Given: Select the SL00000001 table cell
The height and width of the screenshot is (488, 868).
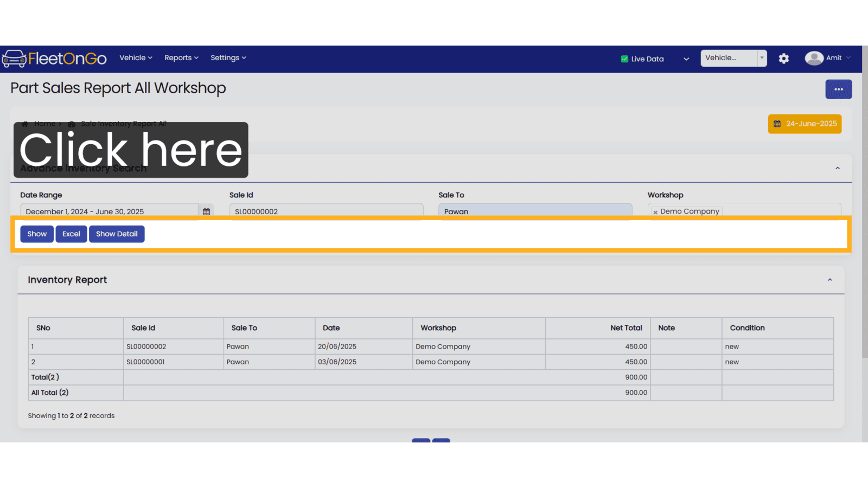Looking at the screenshot, I should pyautogui.click(x=174, y=362).
